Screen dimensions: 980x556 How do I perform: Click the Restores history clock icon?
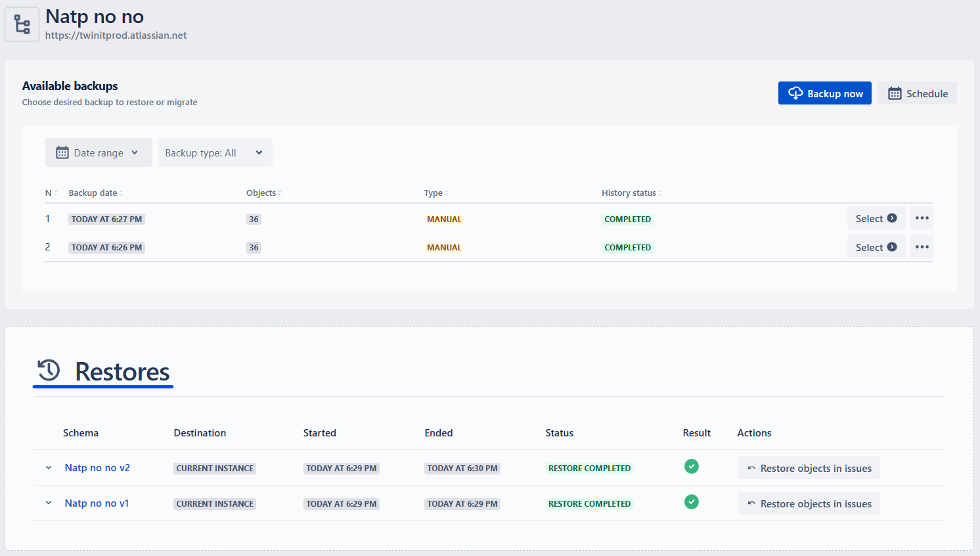click(49, 371)
